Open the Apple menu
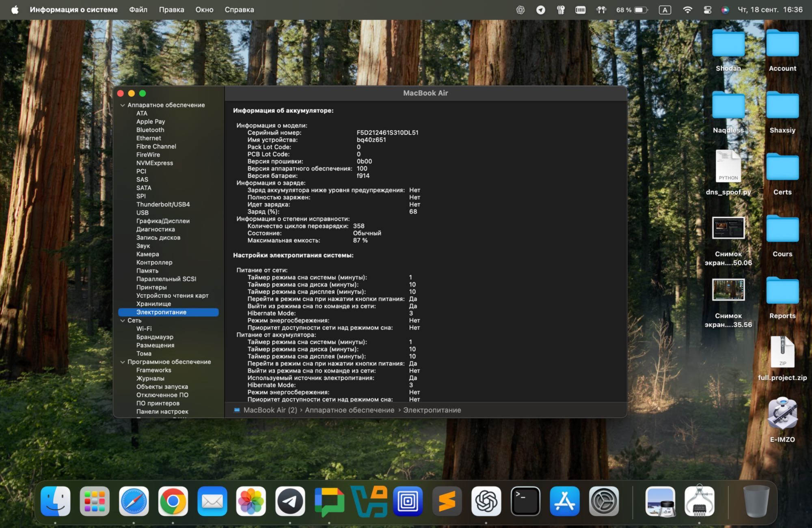 click(15, 10)
